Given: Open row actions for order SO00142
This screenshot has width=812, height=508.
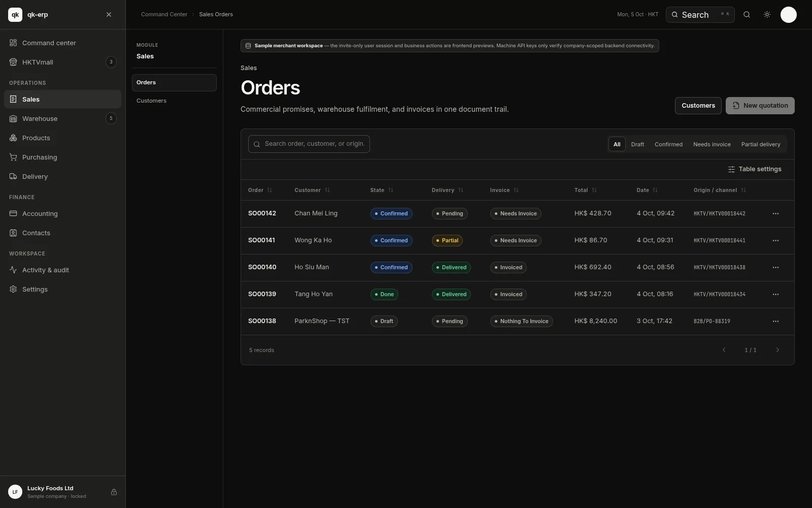Looking at the screenshot, I should point(775,213).
